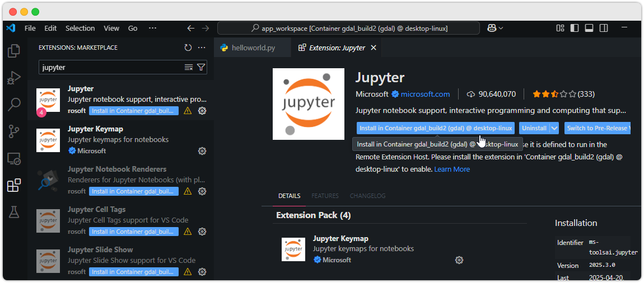
Task: Open the Run and Debug view
Action: [x=14, y=78]
